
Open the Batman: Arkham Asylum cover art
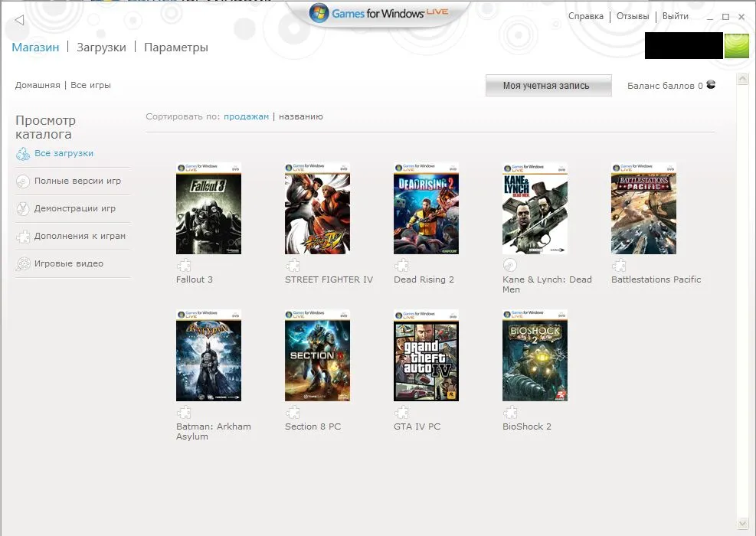pyautogui.click(x=209, y=356)
